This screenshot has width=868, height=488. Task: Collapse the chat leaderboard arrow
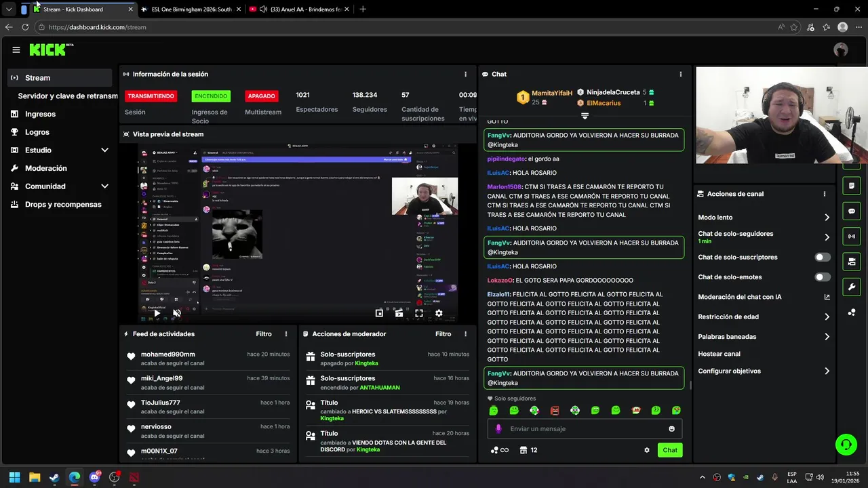point(585,116)
